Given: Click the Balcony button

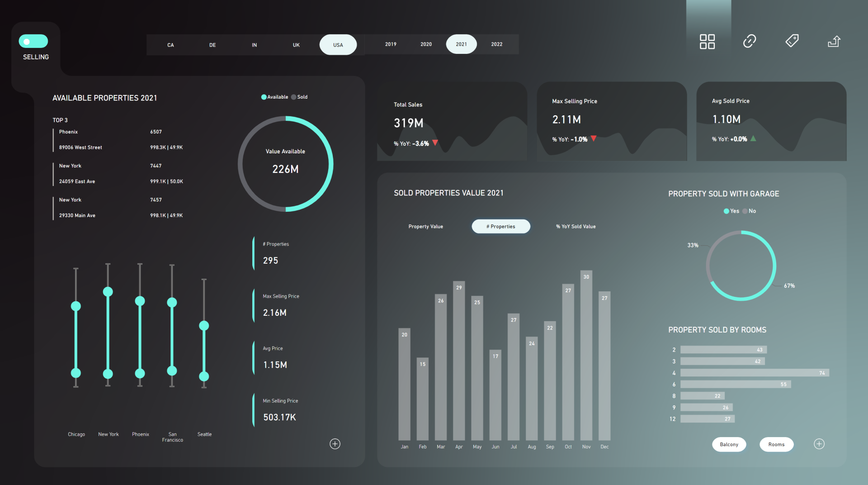Looking at the screenshot, I should click(729, 444).
